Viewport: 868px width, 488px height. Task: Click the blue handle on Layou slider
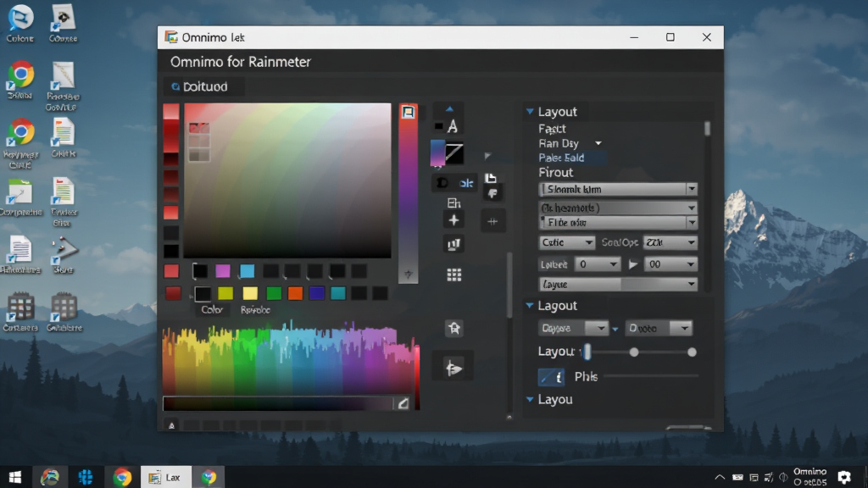[587, 352]
